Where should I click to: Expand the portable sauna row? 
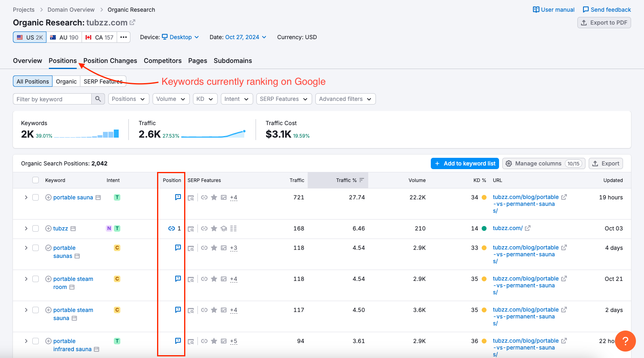click(26, 197)
